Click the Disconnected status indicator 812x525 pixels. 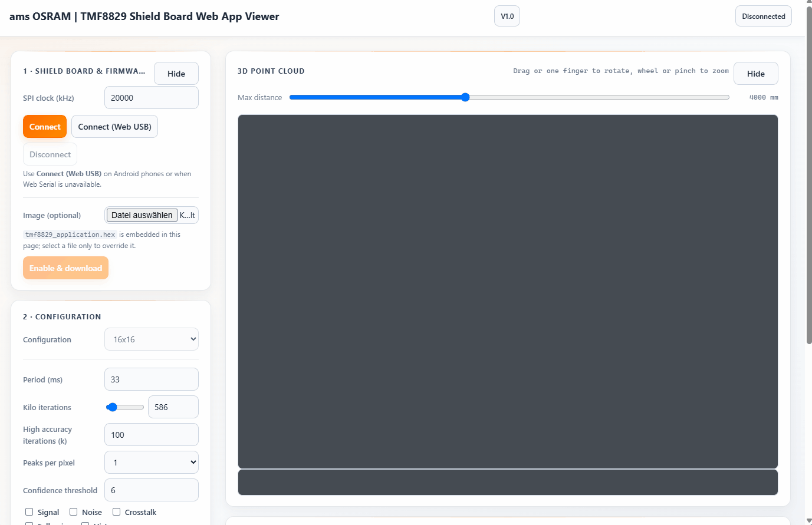pyautogui.click(x=764, y=16)
